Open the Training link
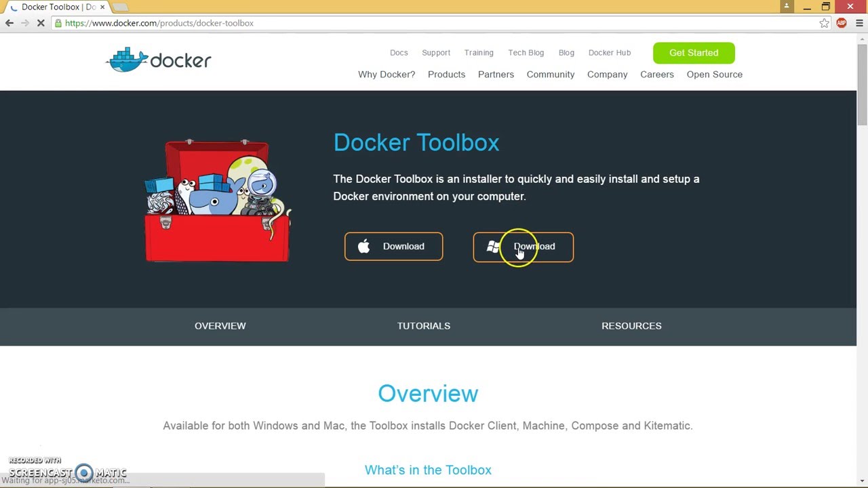This screenshot has height=488, width=868. (x=479, y=53)
